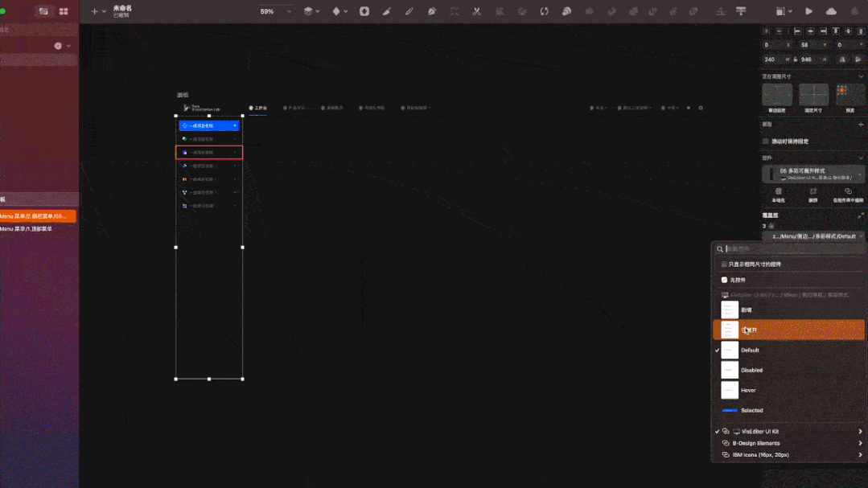Toggle the show only same-size components checkbox
The image size is (868, 488).
[x=724, y=265]
